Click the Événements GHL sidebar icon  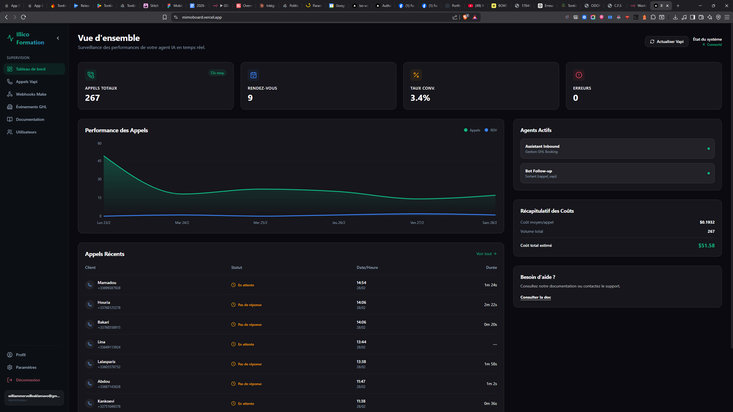[11, 106]
